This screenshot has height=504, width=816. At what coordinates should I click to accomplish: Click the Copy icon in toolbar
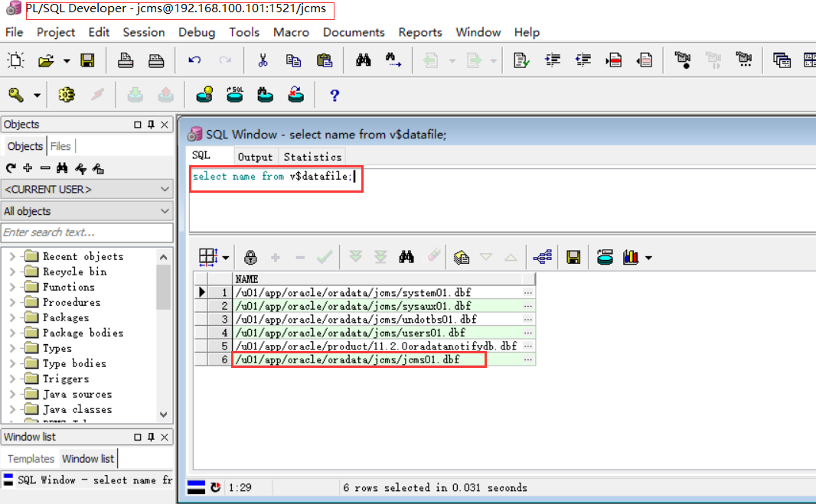click(x=293, y=60)
